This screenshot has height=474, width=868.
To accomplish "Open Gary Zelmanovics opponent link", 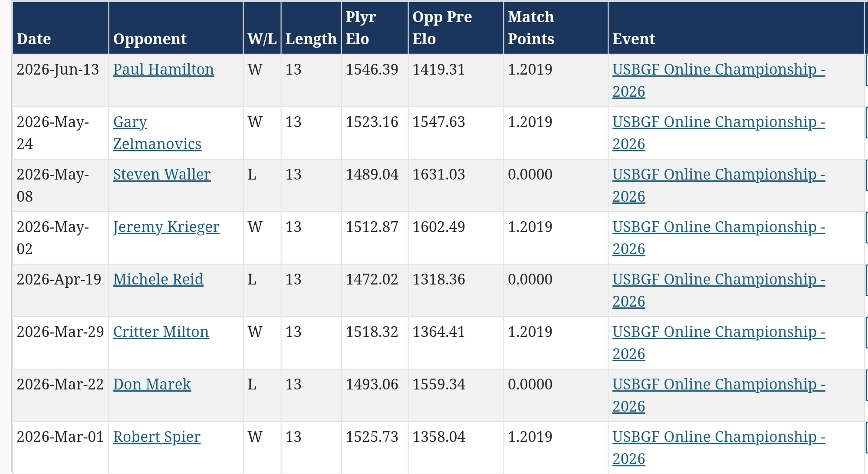I will (157, 133).
